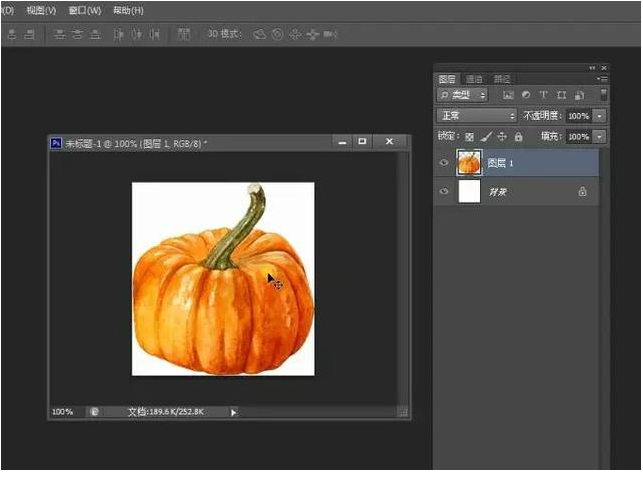Click the 填充 100% value field
The height and width of the screenshot is (479, 643).
tap(579, 137)
